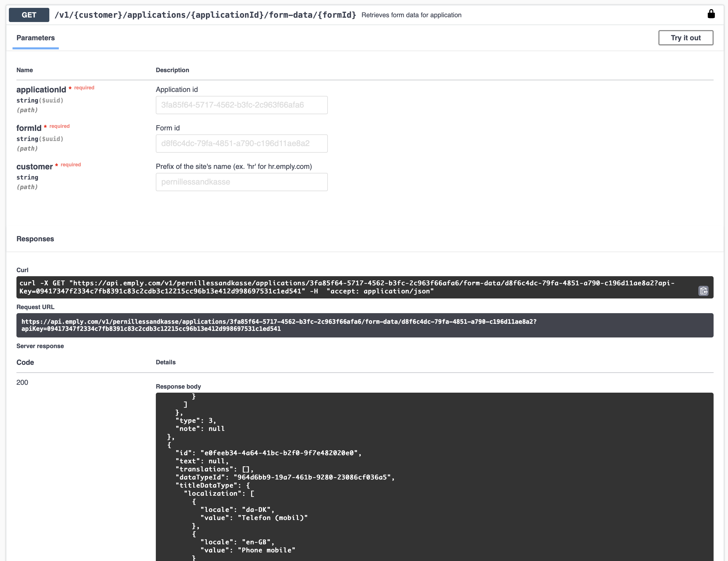The height and width of the screenshot is (561, 728).
Task: Switch to the Parameters tab
Action: (35, 38)
